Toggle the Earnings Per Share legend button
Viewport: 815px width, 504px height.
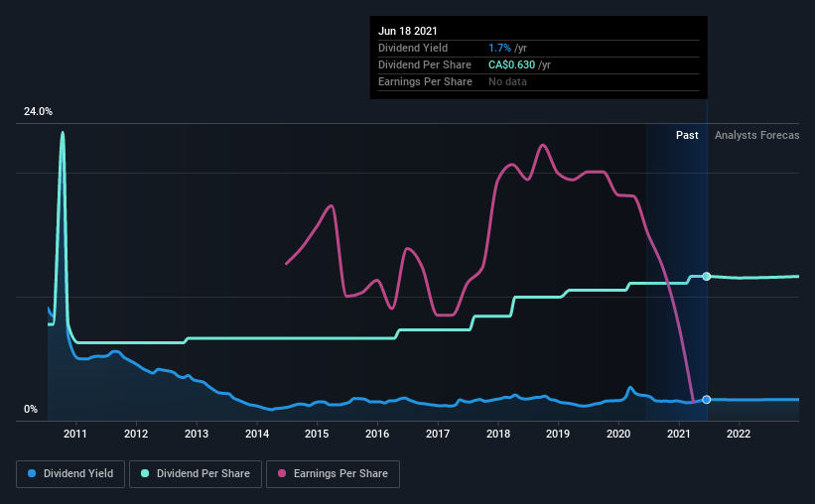click(x=334, y=474)
